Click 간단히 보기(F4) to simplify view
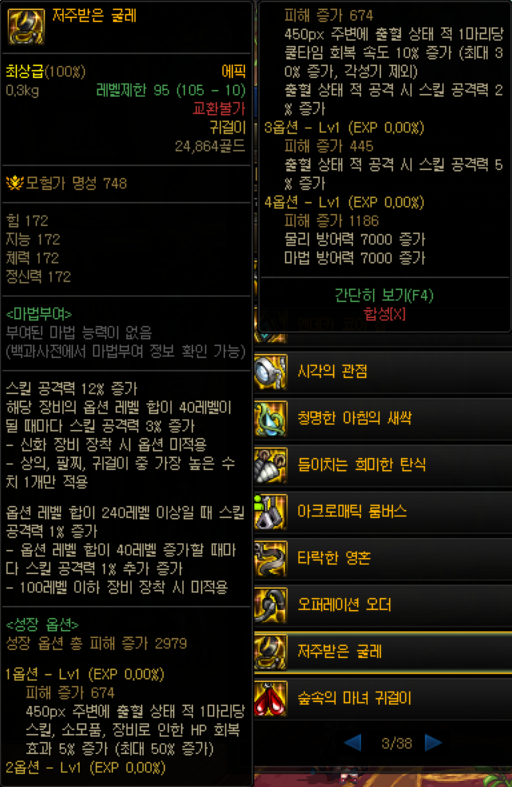 pos(384,295)
